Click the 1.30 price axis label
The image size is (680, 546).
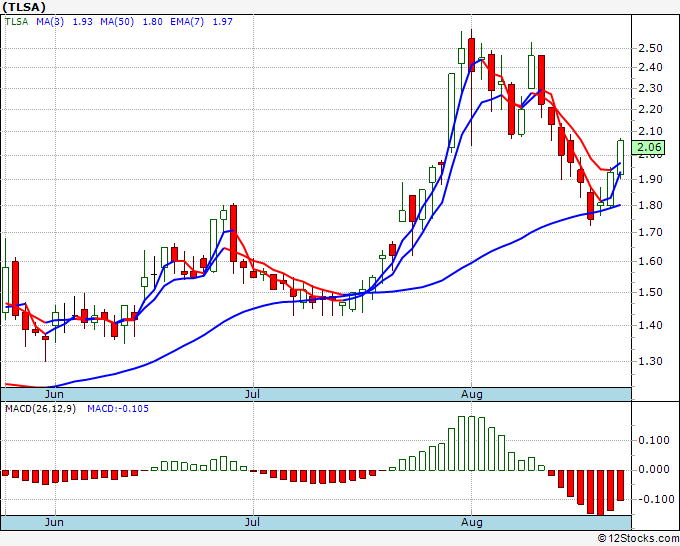(x=651, y=361)
